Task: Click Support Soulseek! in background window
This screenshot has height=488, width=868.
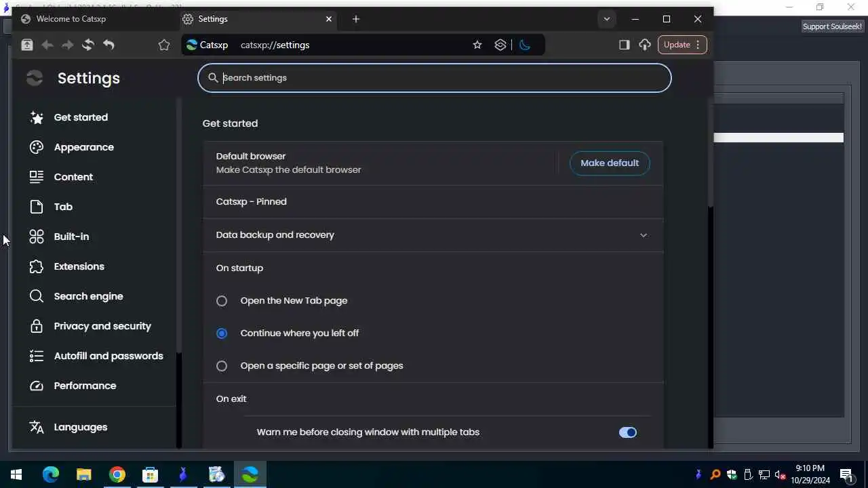Action: tap(832, 26)
